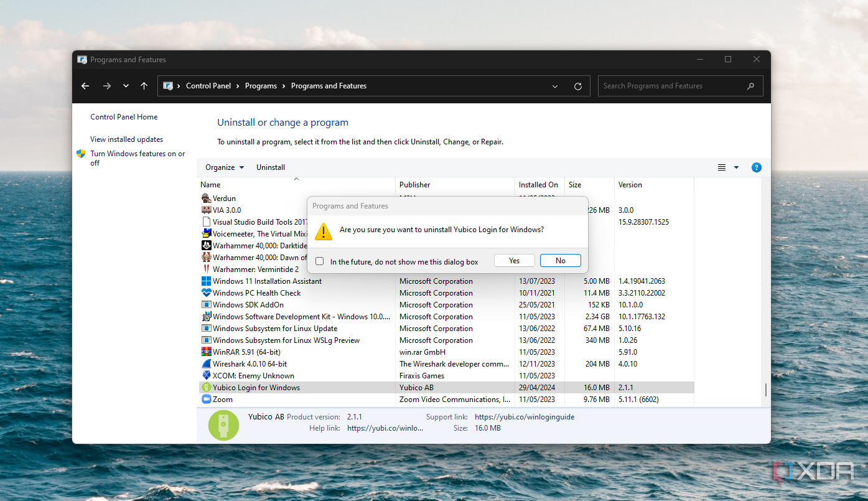Select the WinRAR 5.91 icon
The width and height of the screenshot is (868, 501).
point(207,352)
